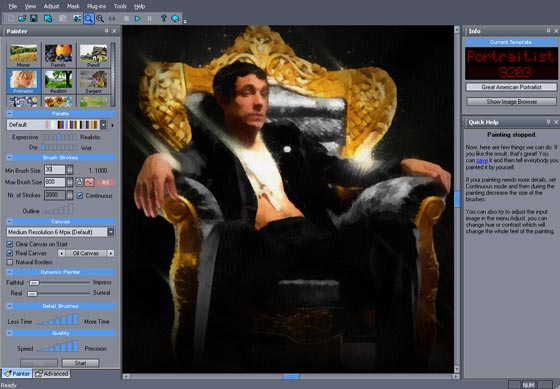The image size is (560, 389).
Task: Click the red bar button next to curve icon
Action: click(105, 182)
